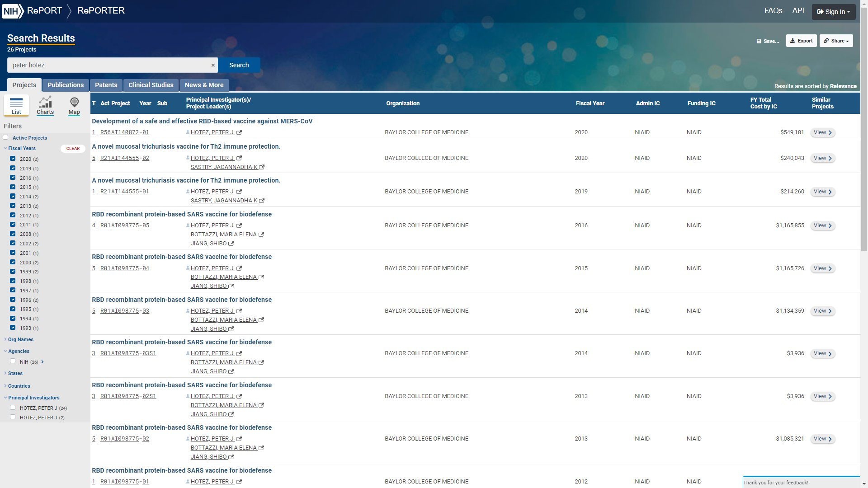Viewport: 868px width, 488px height.
Task: Open external profile icon for HOTEZ in R21AI144555-02 row
Action: [239, 158]
